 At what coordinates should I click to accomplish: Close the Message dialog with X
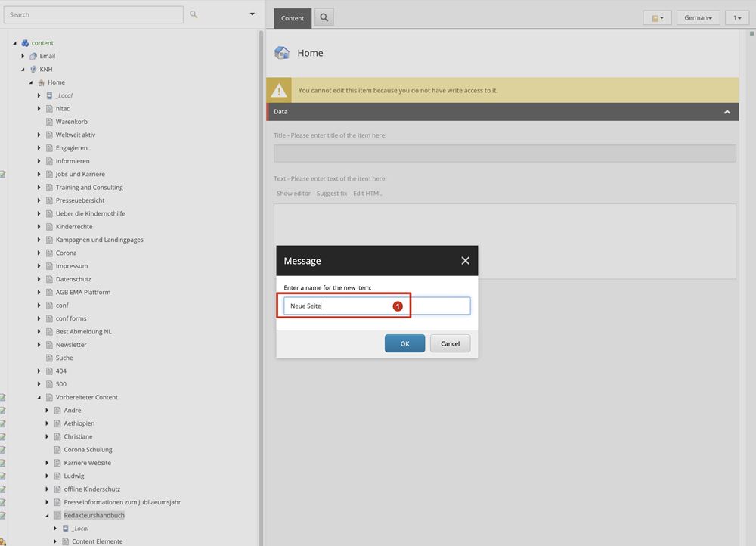465,261
